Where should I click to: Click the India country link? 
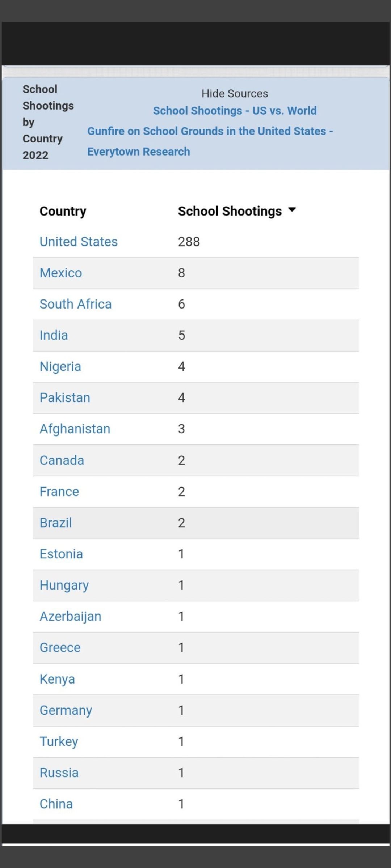click(54, 335)
